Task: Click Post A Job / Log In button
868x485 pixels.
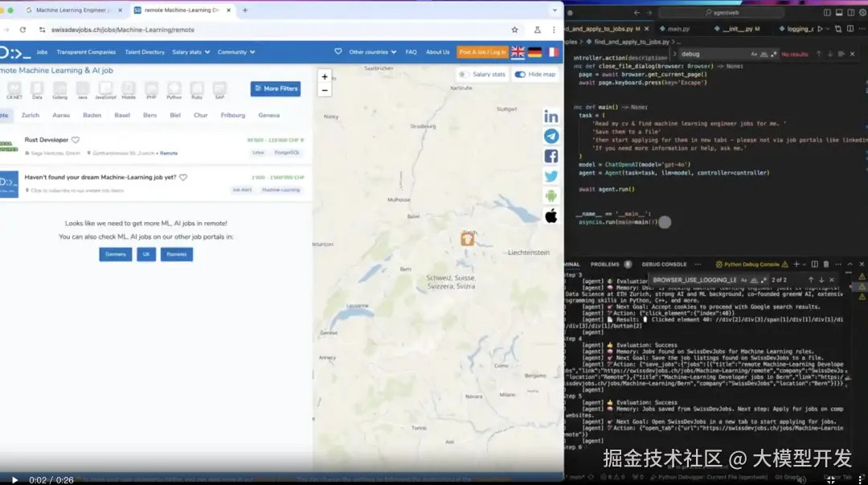Action: (x=482, y=52)
